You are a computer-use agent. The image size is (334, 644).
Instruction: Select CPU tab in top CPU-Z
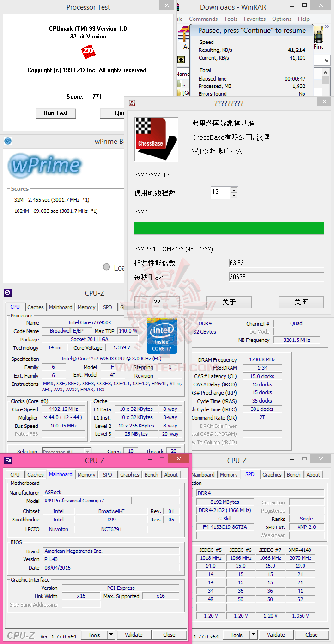pyautogui.click(x=15, y=307)
